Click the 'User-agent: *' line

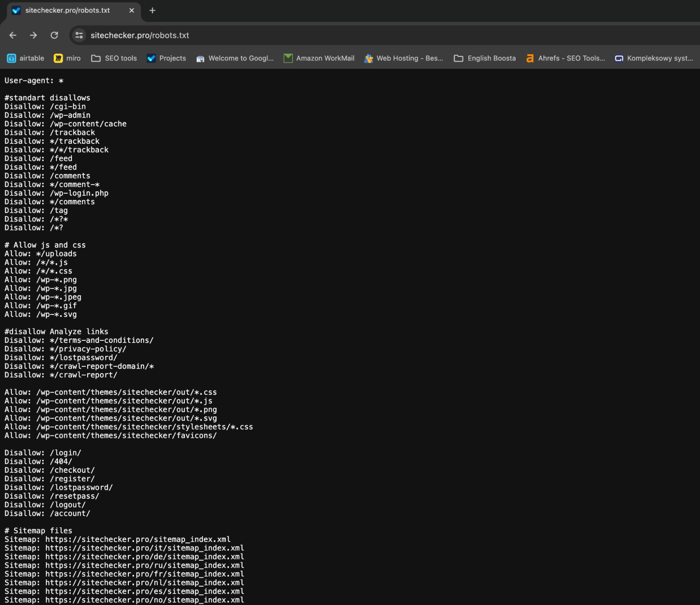34,81
